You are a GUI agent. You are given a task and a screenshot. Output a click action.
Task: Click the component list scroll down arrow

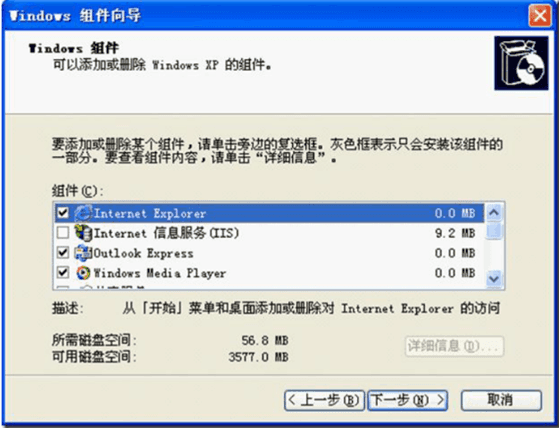tap(494, 278)
